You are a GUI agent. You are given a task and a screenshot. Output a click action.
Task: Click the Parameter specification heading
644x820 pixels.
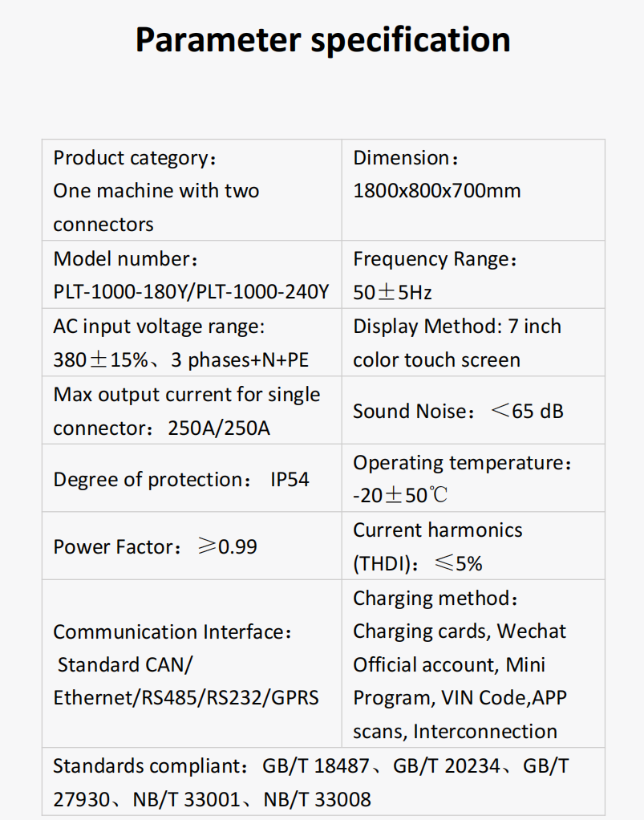pyautogui.click(x=322, y=40)
